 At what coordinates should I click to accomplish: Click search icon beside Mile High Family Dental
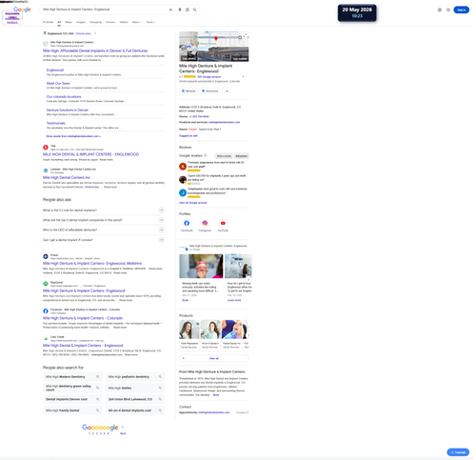point(98,410)
